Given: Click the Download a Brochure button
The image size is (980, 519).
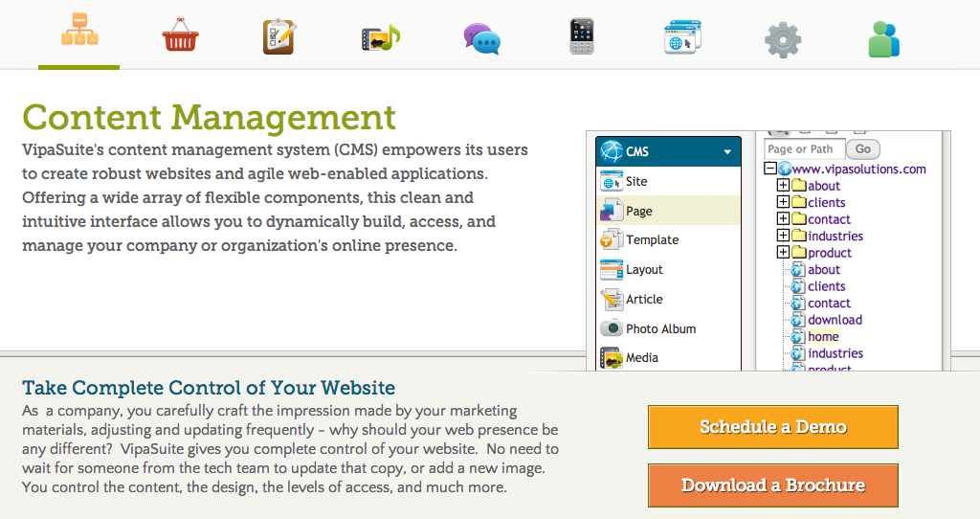Looking at the screenshot, I should coord(772,485).
